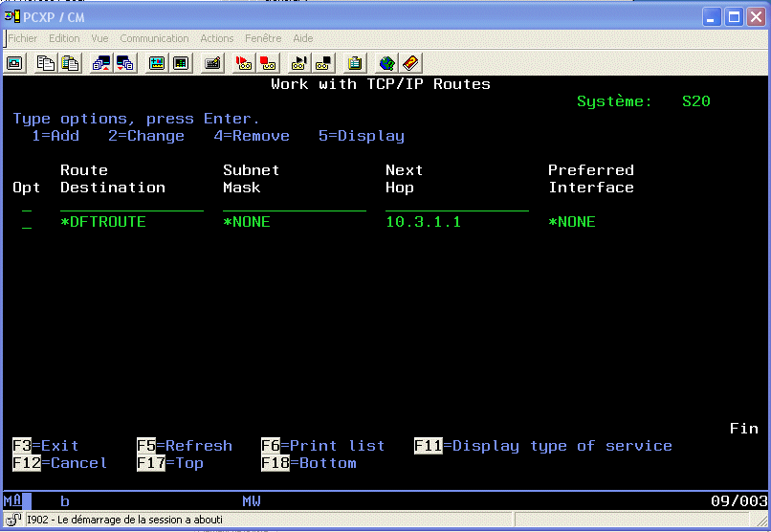
Task: Click the F17=Top function key
Action: 170,463
